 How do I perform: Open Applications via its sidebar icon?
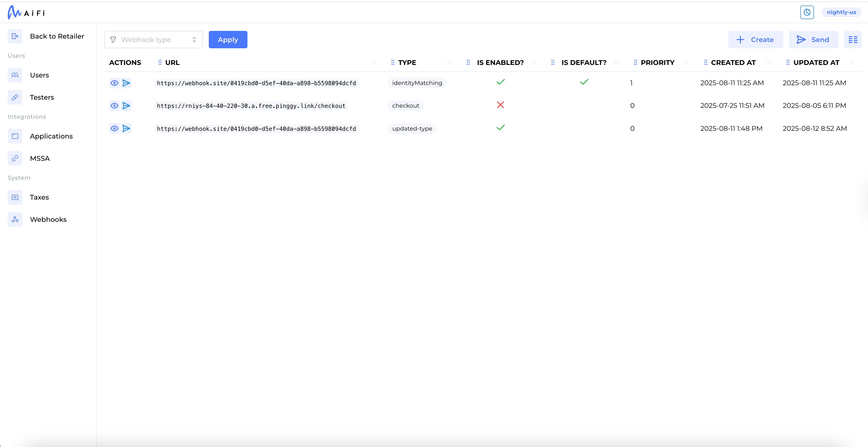pos(15,136)
